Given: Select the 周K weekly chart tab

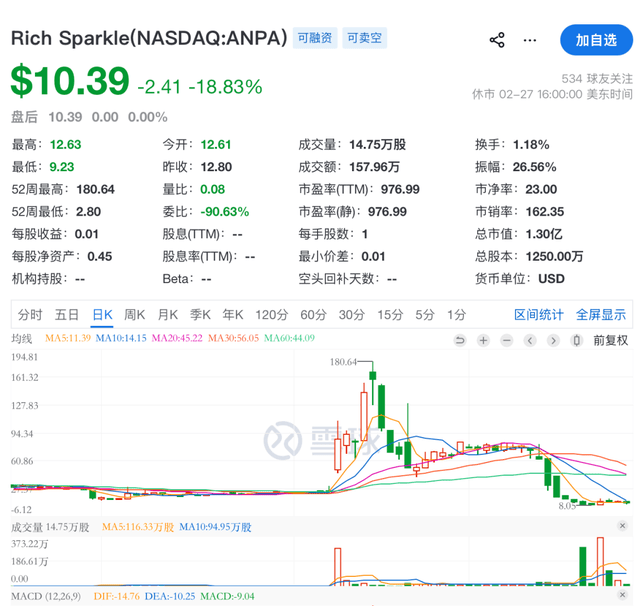Looking at the screenshot, I should 134,314.
